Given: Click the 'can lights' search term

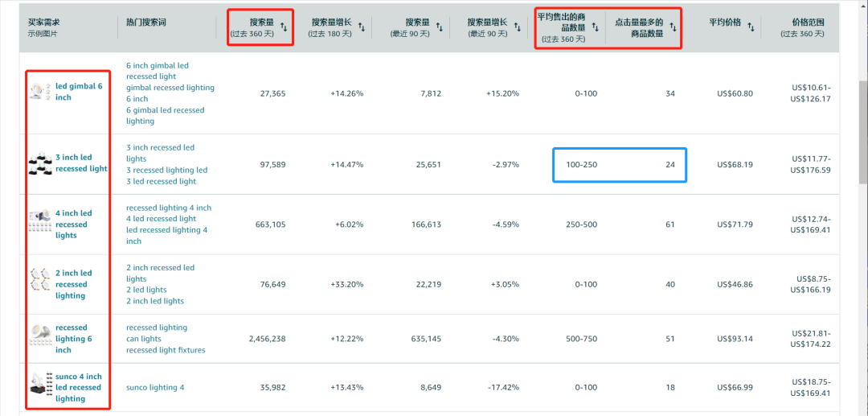Looking at the screenshot, I should (x=144, y=339).
